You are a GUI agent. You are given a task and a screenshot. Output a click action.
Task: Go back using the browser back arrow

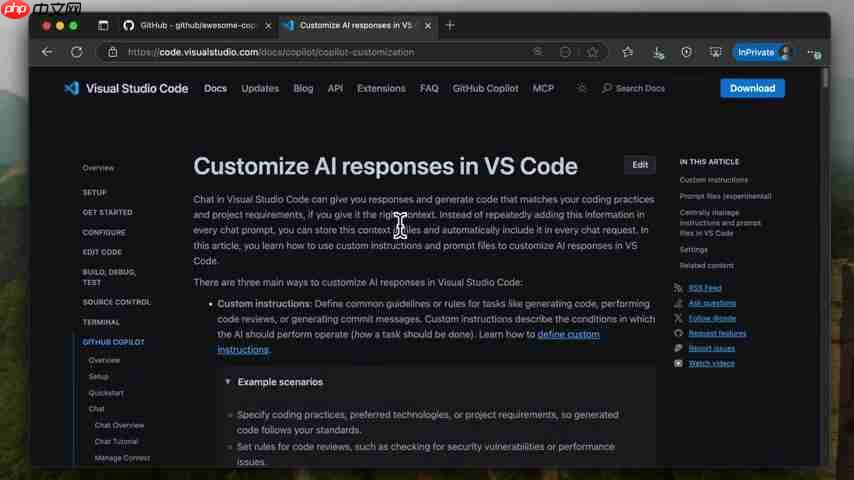point(47,52)
